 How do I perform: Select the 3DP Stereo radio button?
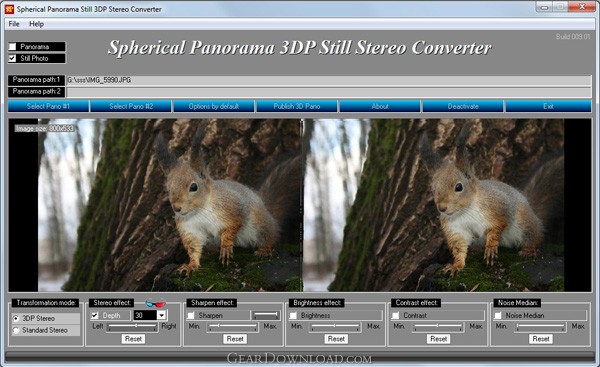click(x=16, y=318)
